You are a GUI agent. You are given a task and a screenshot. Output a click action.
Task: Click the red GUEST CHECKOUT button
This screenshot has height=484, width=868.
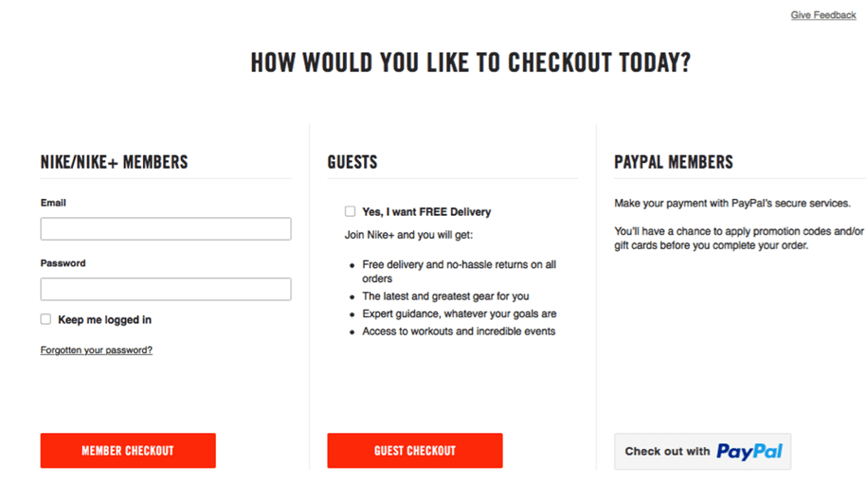[414, 450]
